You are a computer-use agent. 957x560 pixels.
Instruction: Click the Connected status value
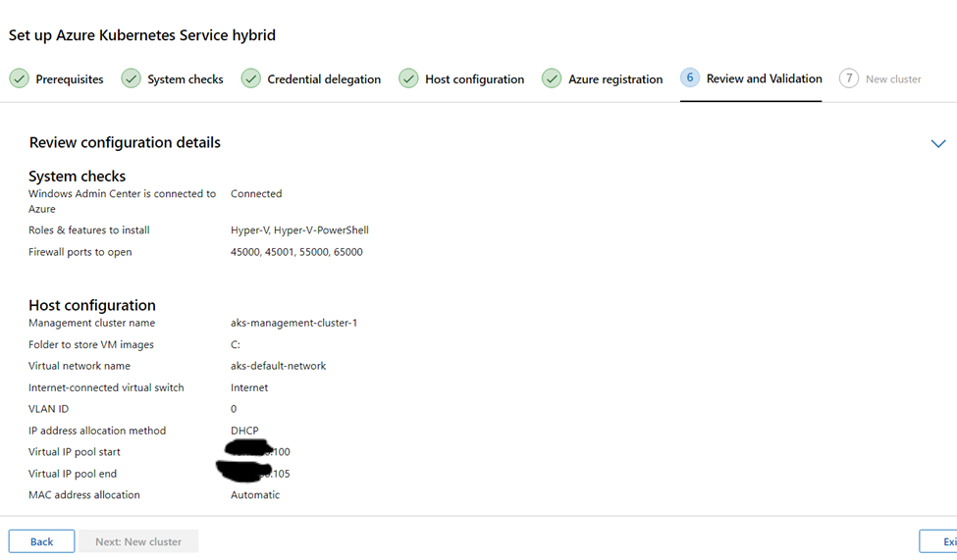click(256, 193)
